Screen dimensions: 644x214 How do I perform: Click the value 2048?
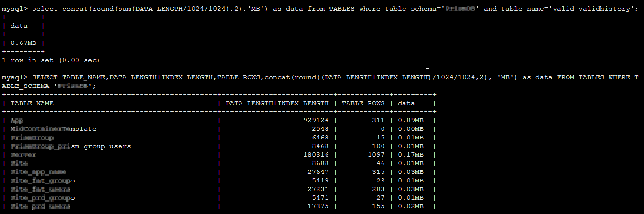[320, 129]
